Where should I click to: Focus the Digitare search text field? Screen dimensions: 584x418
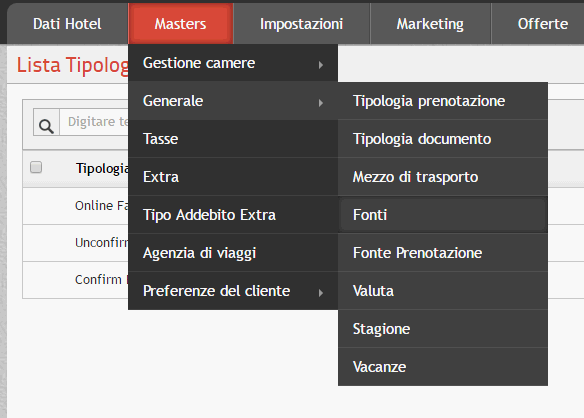pyautogui.click(x=95, y=122)
